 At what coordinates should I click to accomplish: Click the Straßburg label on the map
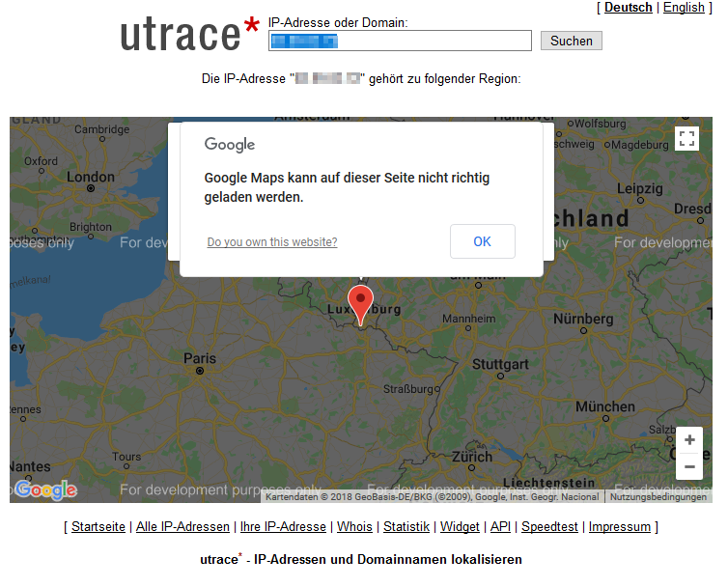[408, 389]
